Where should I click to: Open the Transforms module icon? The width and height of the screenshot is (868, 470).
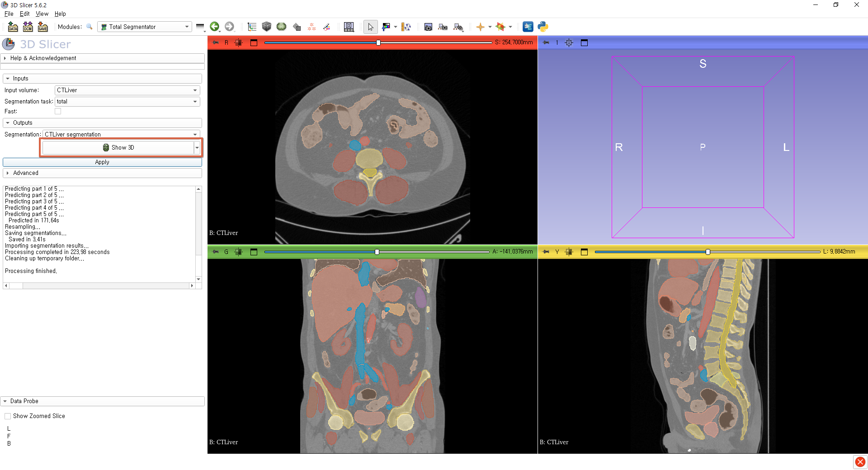pos(297,27)
